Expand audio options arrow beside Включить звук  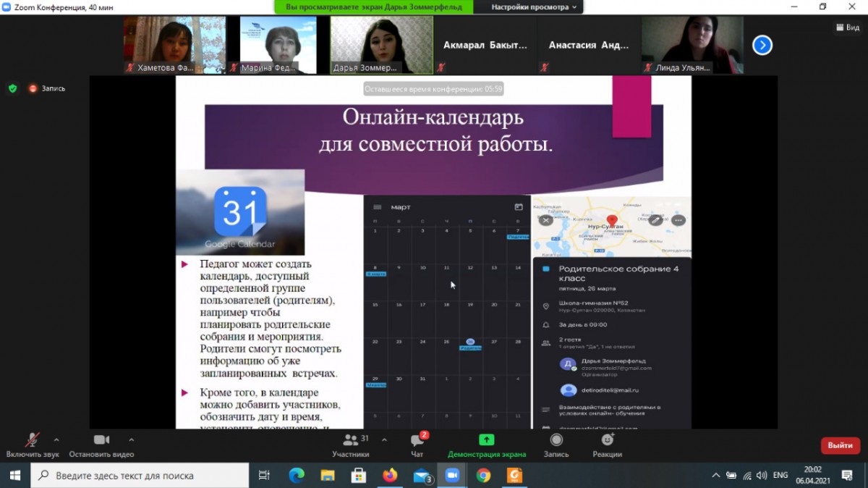pos(56,439)
